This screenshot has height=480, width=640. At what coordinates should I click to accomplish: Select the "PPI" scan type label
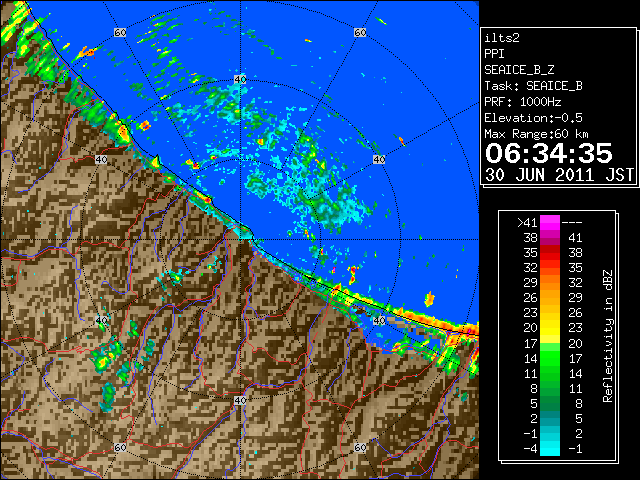[x=494, y=54]
